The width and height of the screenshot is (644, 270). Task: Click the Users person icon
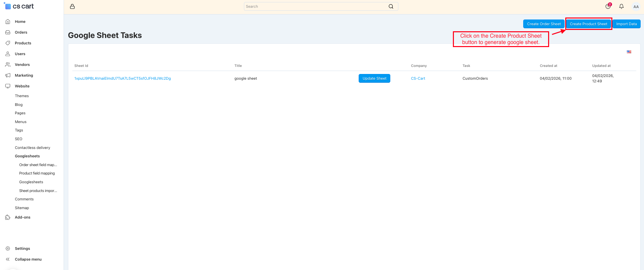pyautogui.click(x=8, y=54)
